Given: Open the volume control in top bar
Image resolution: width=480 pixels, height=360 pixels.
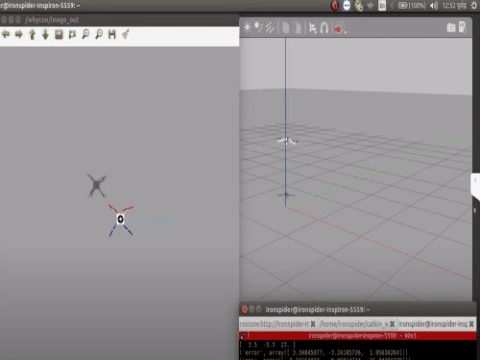Looking at the screenshot, I should pos(434,6).
